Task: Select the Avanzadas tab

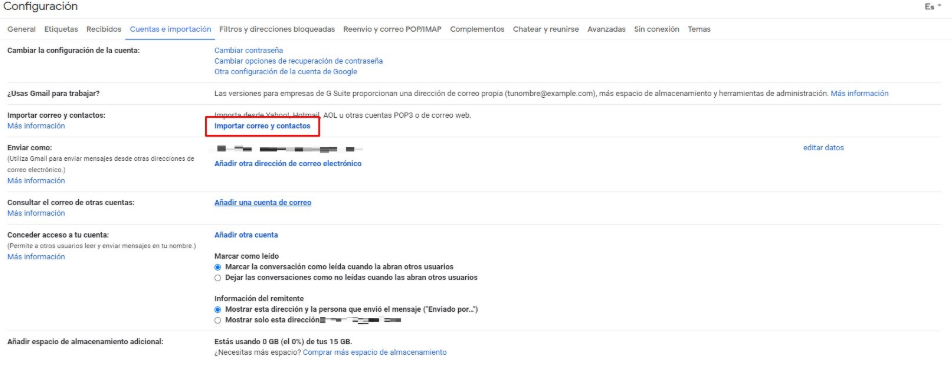Action: click(607, 29)
